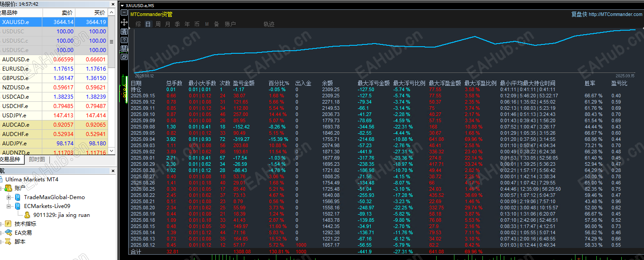
Task: Switch to the 周 weekly tab
Action: click(158, 24)
